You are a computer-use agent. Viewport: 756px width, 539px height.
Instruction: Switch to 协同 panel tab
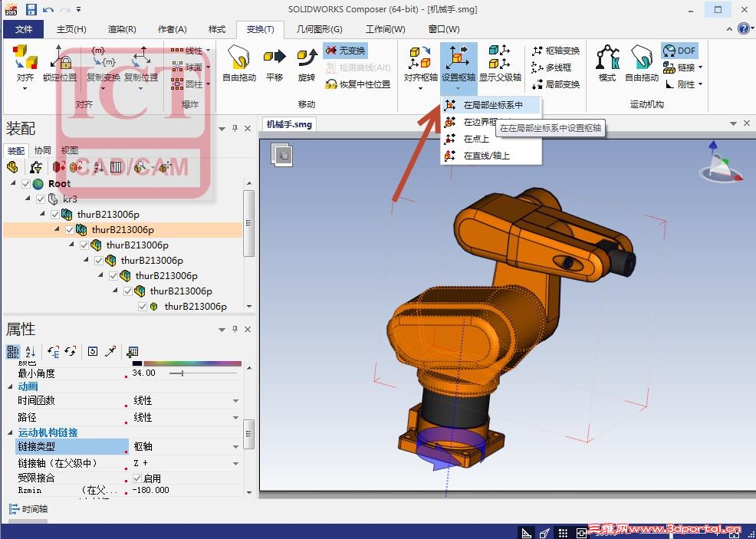click(42, 150)
